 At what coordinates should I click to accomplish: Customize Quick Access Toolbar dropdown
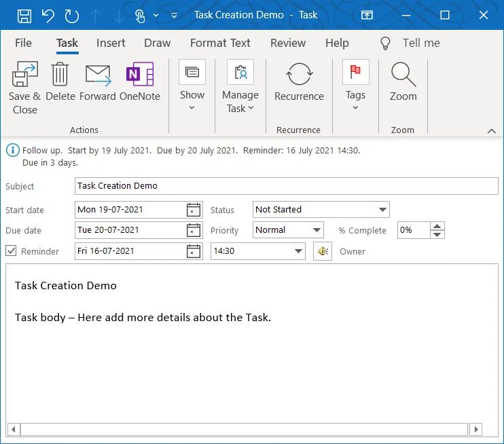pyautogui.click(x=174, y=15)
